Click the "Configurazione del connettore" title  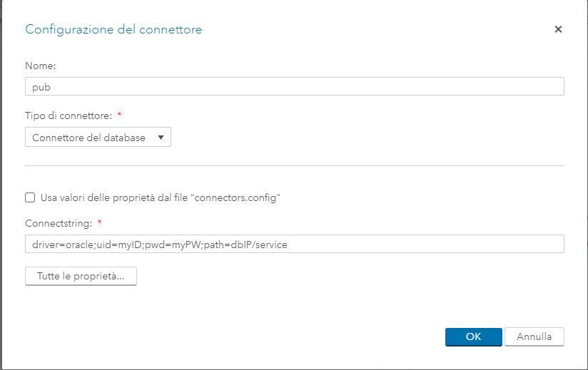click(113, 29)
